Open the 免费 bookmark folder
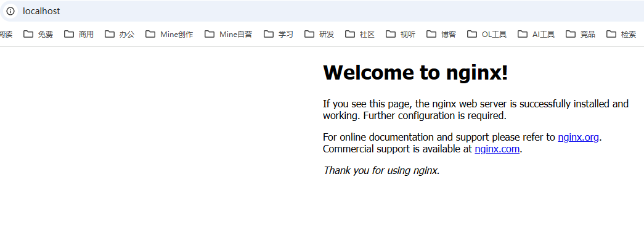The image size is (644, 227). pos(38,35)
